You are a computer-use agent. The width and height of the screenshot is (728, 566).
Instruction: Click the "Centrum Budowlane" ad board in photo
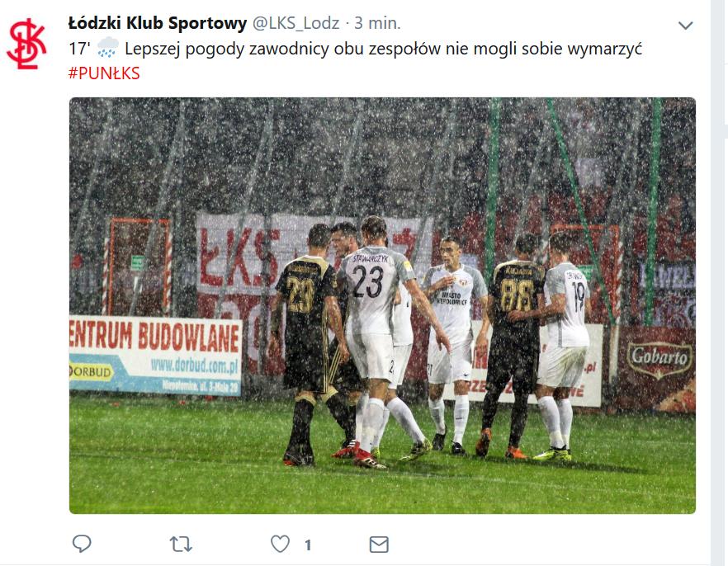155,356
